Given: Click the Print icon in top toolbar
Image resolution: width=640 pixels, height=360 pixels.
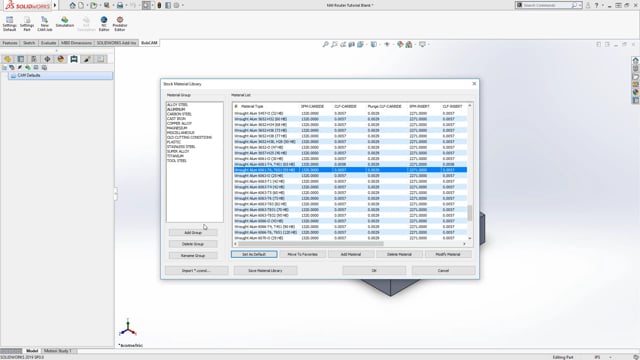Looking at the screenshot, I should (120, 5).
